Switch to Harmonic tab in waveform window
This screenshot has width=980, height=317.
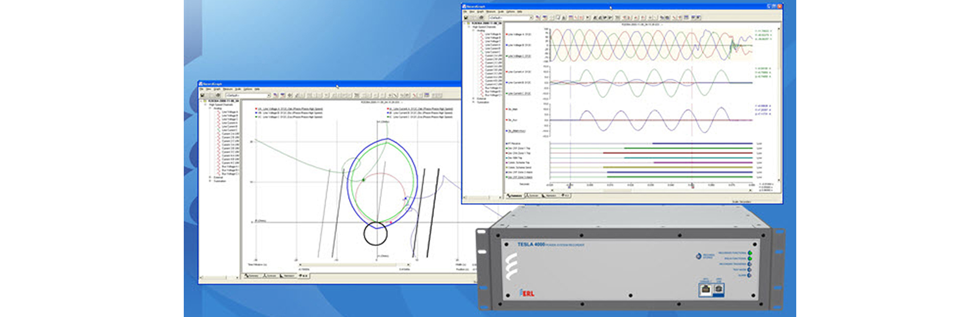click(550, 196)
